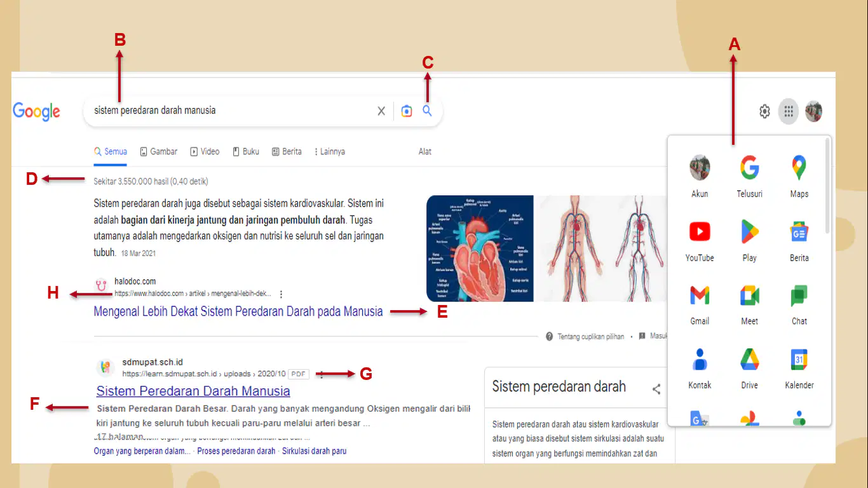Open Play store from the apps panel
Screen dimensions: 868x488
point(750,240)
